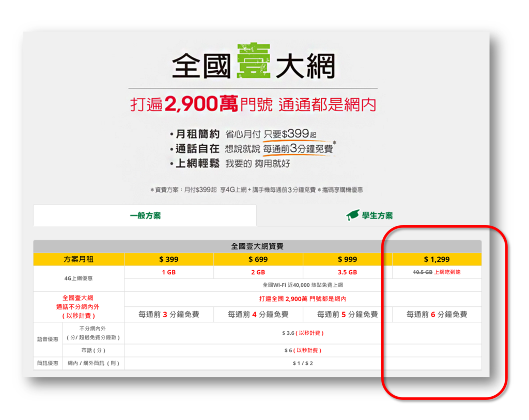Switch to the 學生方案 tab
The image size is (529, 420).
click(x=375, y=214)
